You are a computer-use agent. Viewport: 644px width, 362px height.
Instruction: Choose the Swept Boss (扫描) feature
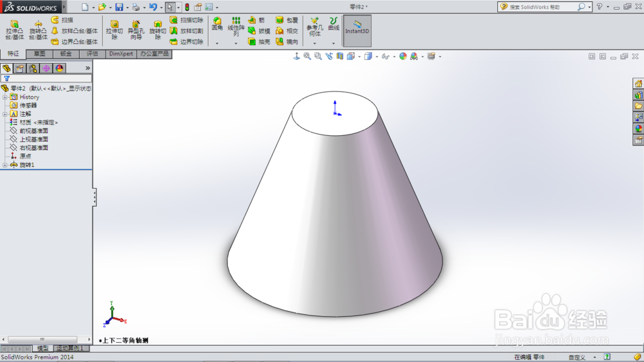coord(62,20)
